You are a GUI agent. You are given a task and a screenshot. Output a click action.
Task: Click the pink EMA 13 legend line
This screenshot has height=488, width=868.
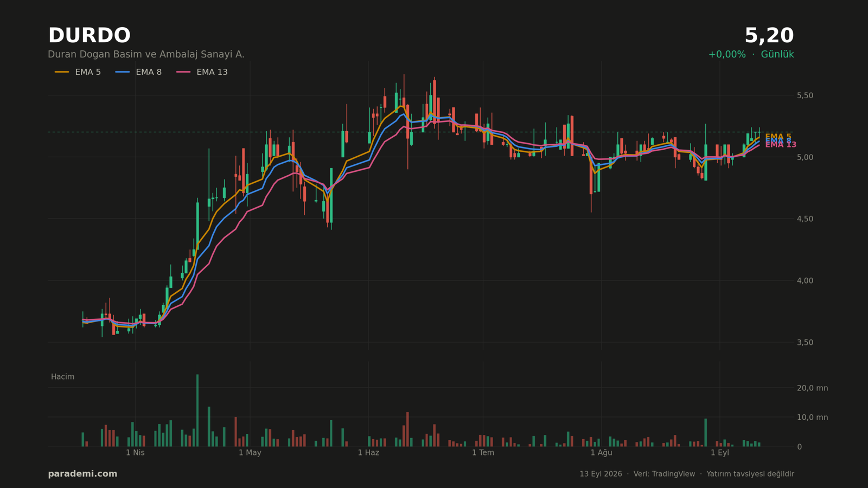(x=183, y=72)
